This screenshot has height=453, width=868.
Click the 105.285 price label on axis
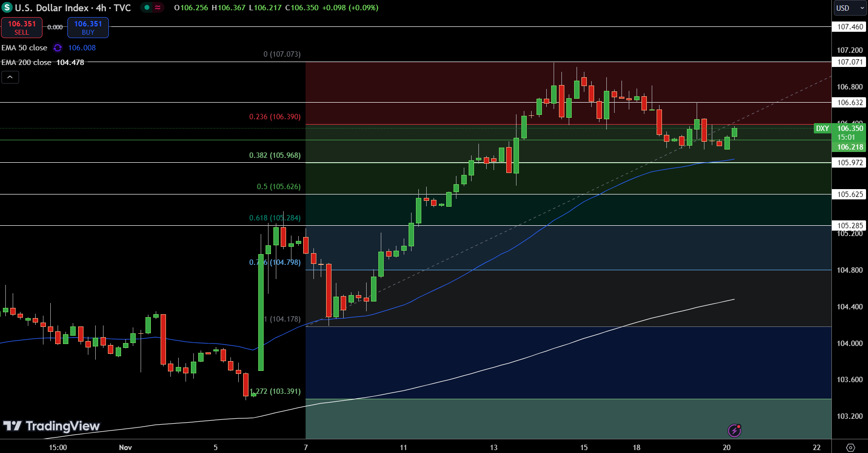click(x=850, y=226)
